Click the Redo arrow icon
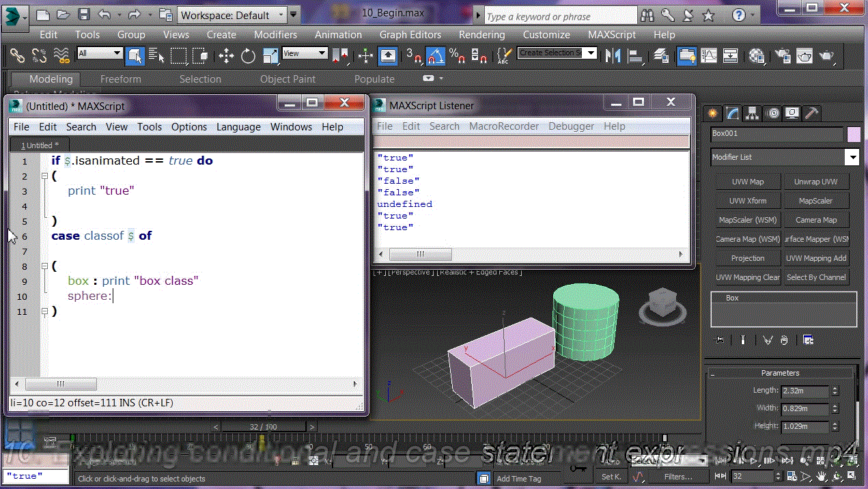Screen dimensions: 868x489 134,14
